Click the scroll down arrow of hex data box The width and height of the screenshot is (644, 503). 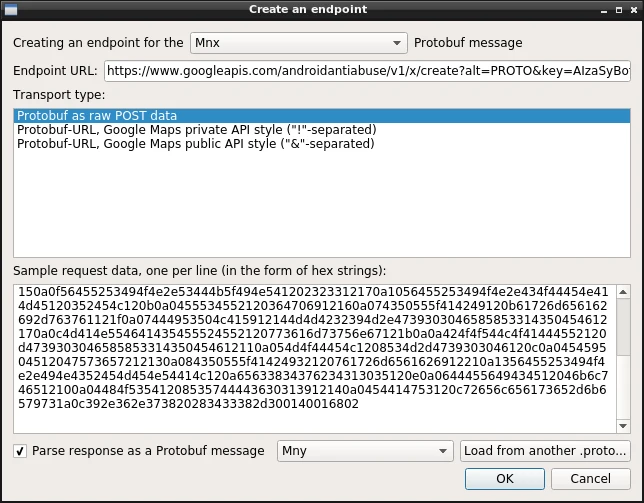click(623, 426)
